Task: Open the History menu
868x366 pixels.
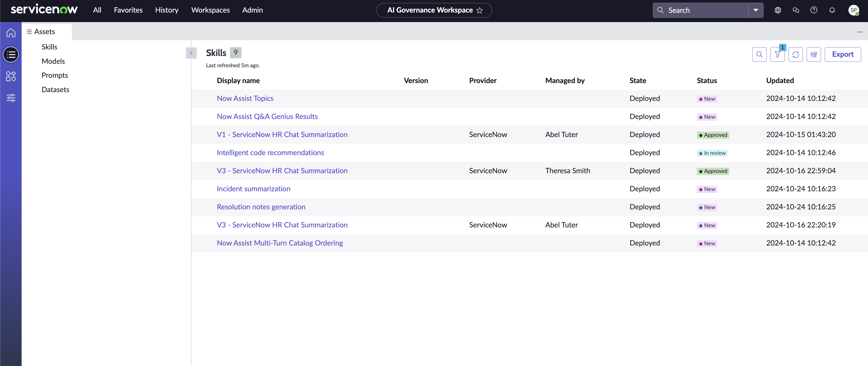Action: [166, 10]
